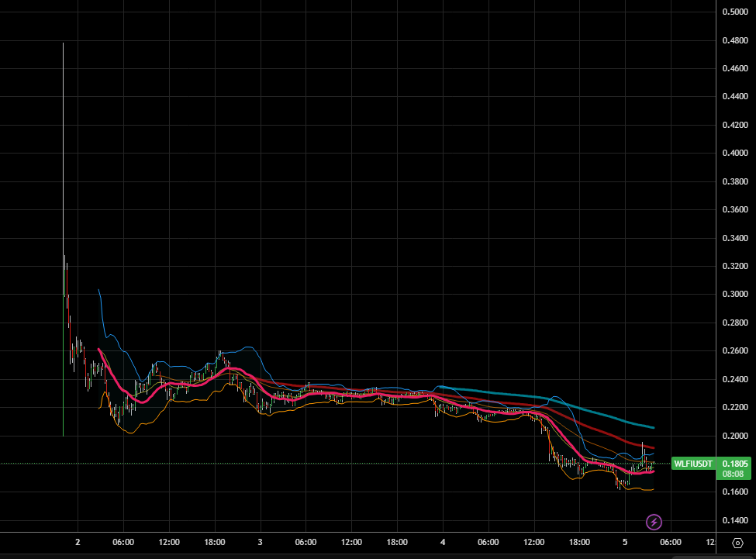Open chart settings hexagon gear icon

point(737,543)
